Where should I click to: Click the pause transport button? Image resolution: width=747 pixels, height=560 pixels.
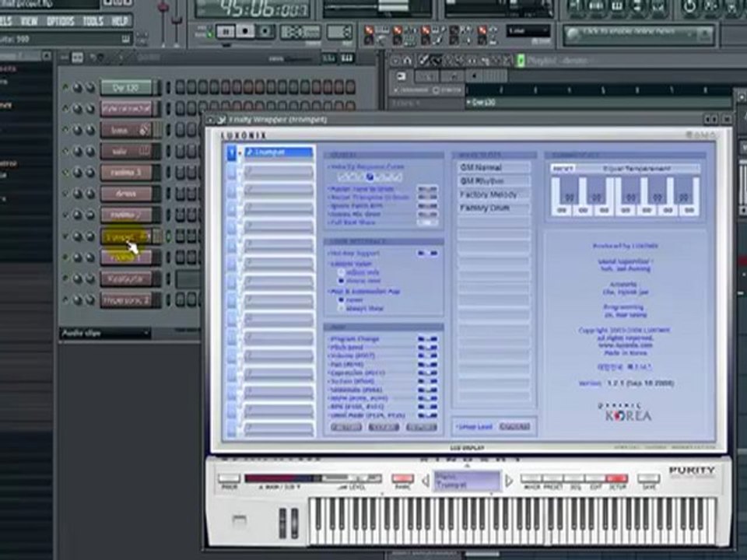226,31
